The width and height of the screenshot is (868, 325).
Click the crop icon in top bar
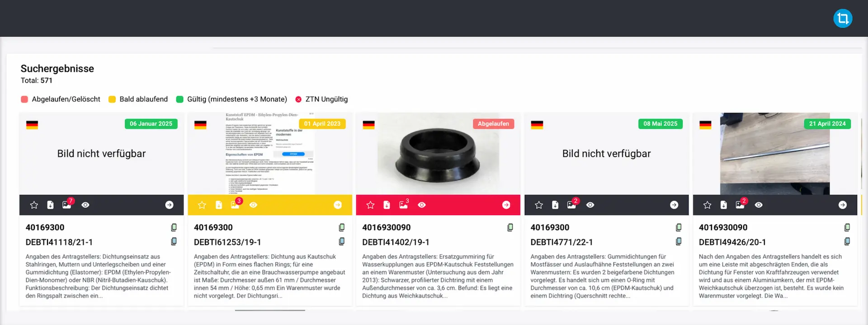[843, 19]
